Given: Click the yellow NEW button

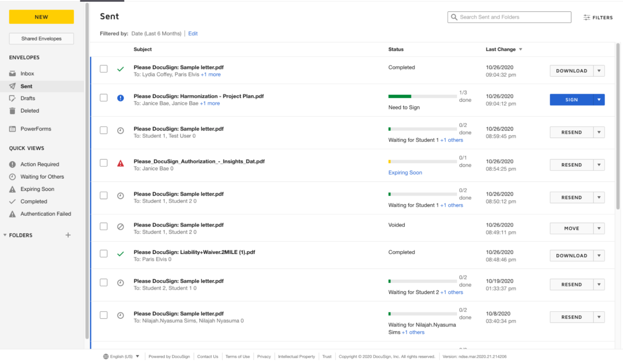Looking at the screenshot, I should [x=41, y=17].
